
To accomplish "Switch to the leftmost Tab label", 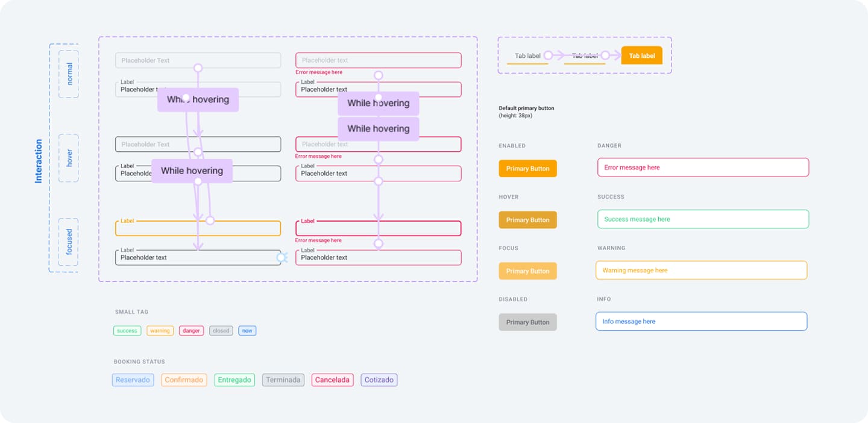I will (x=527, y=56).
